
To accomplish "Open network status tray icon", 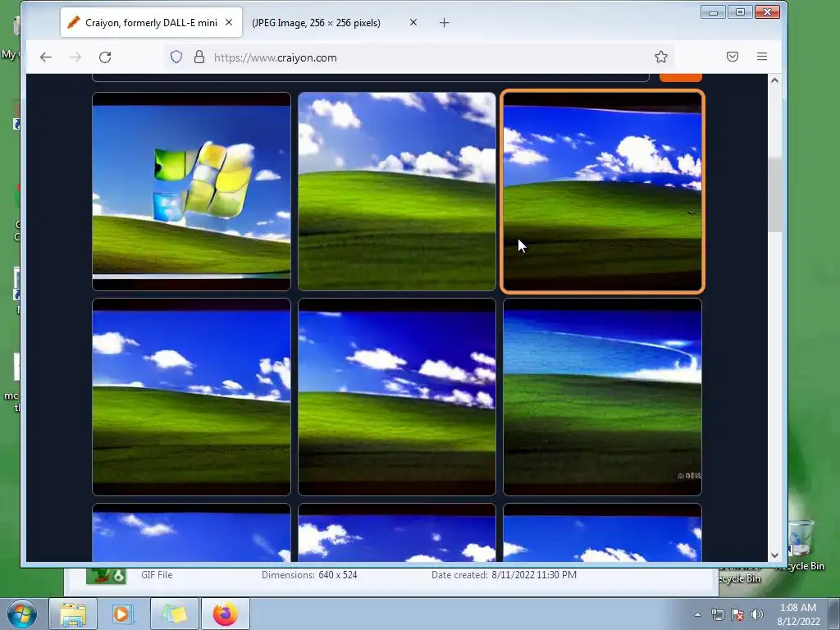I will [x=717, y=614].
